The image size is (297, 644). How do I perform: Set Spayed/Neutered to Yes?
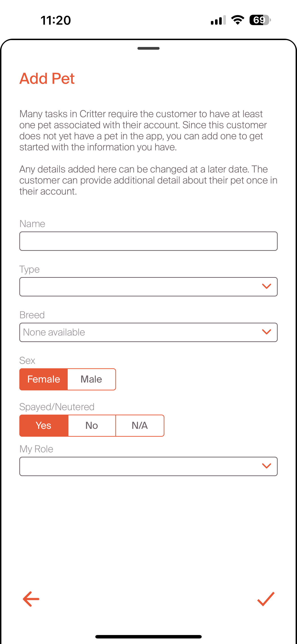[x=44, y=425]
